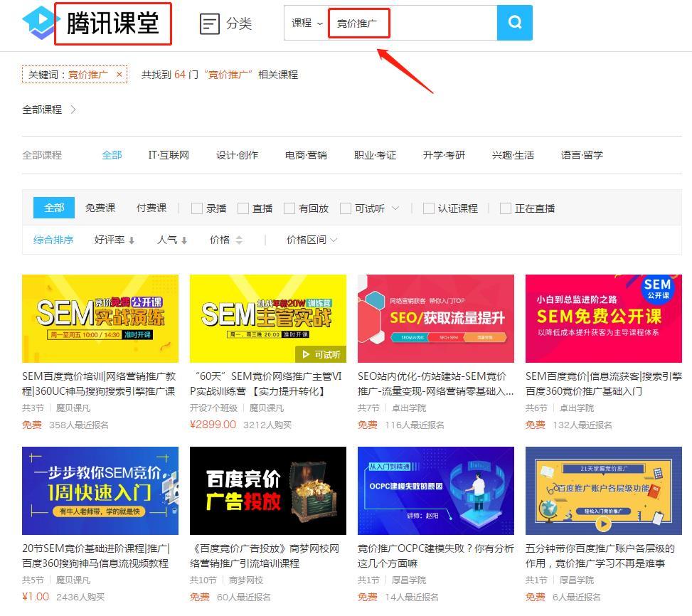Click the blue search magnifier button
Screen dimensions: 692x616
515,23
